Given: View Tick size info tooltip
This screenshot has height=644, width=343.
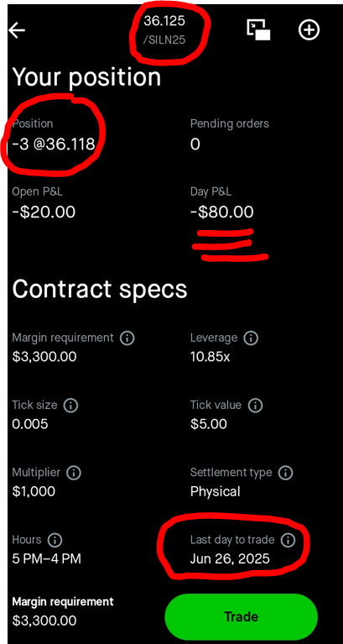Looking at the screenshot, I should (70, 406).
